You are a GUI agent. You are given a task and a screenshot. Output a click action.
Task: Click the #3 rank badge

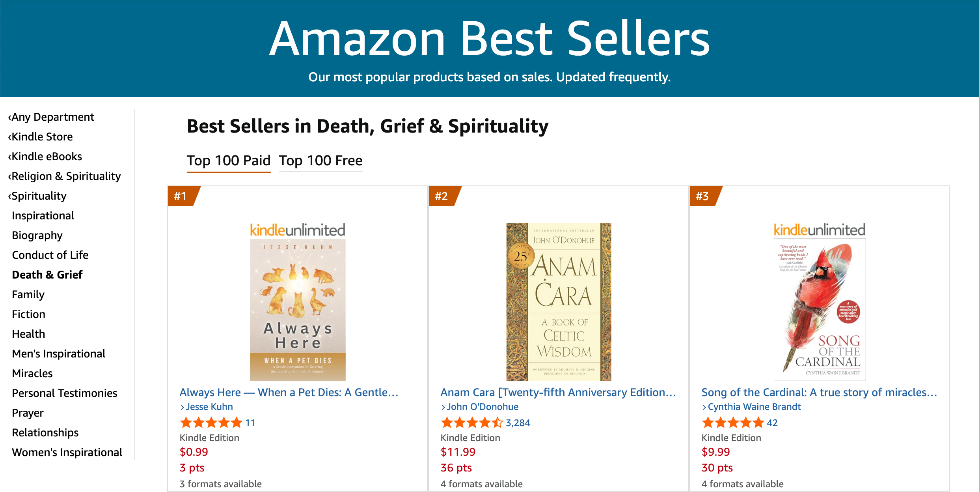[702, 196]
